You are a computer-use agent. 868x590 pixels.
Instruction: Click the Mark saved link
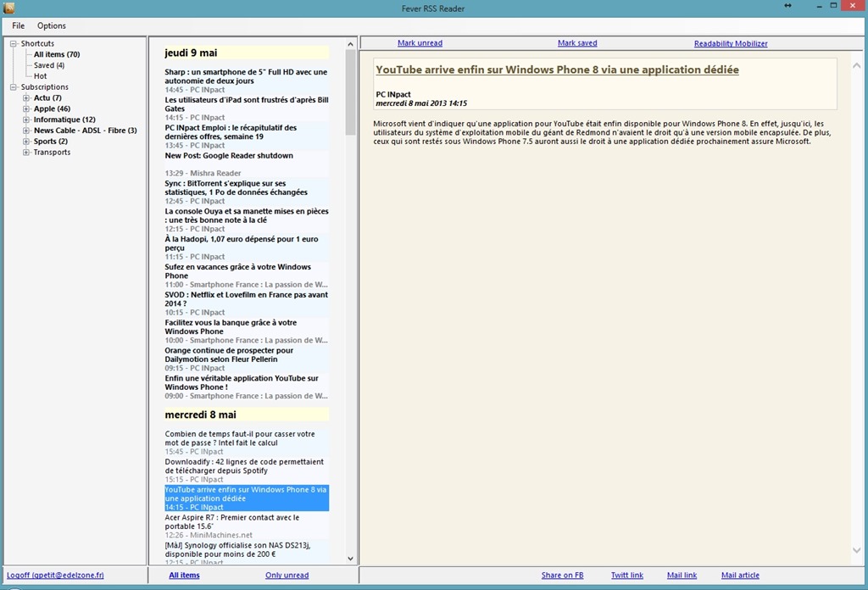tap(577, 43)
